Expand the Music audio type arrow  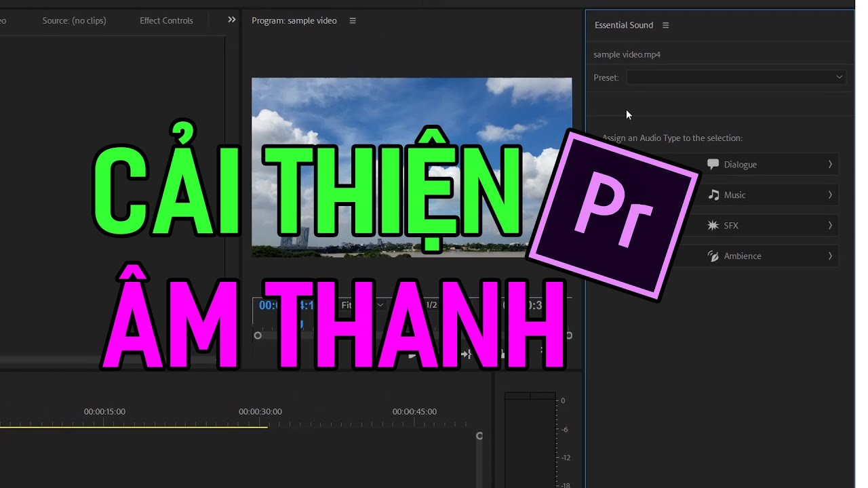point(830,195)
